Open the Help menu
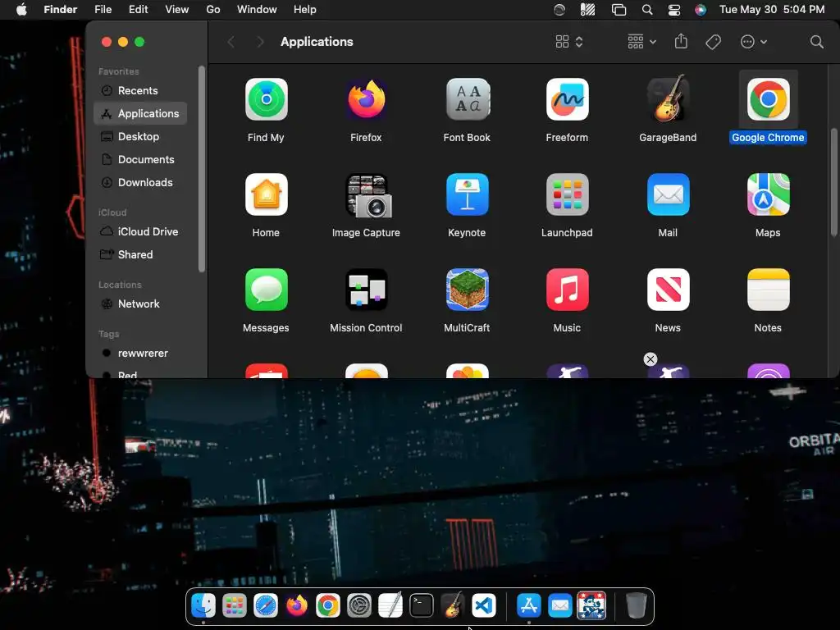This screenshot has height=630, width=840. (x=305, y=10)
